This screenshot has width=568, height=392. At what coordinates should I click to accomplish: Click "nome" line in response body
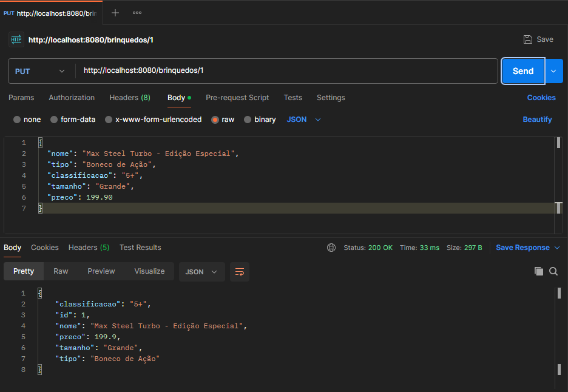click(151, 326)
